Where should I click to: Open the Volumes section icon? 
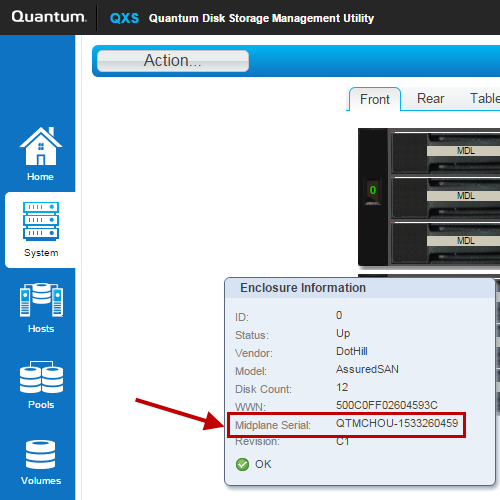41,455
